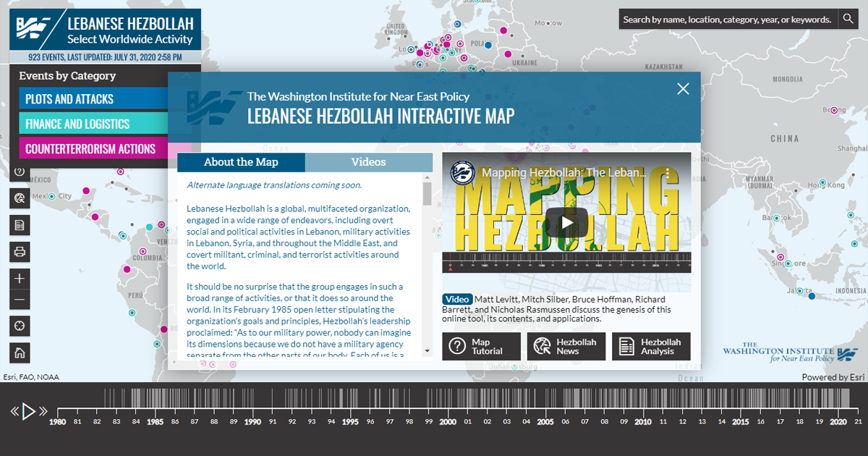Click the event marker at Mexico City
868x456 pixels.
[51, 195]
